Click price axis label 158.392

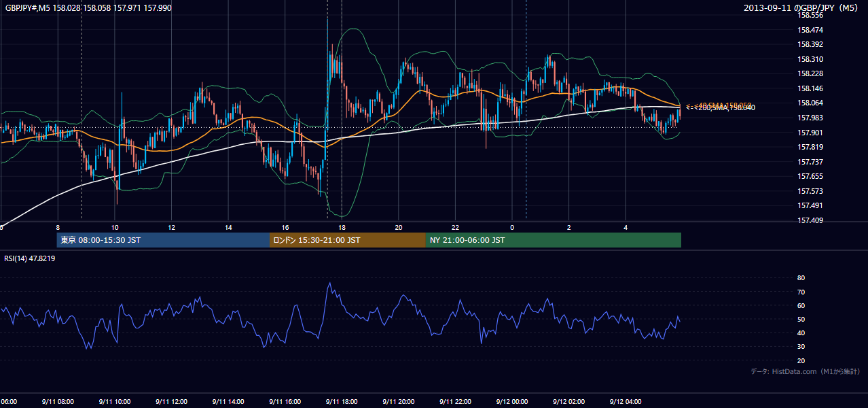810,44
